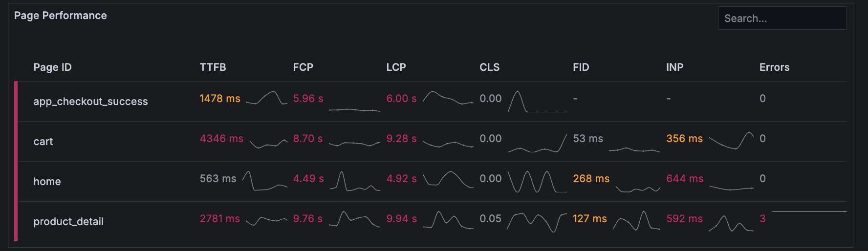Click home FID value 268 ms
Screen dimensions: 868x251
pos(591,179)
